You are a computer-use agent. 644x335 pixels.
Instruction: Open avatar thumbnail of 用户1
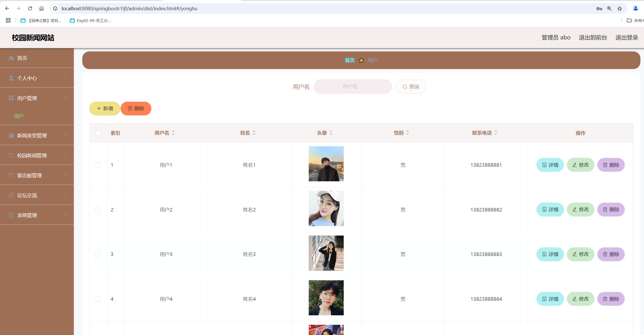326,164
